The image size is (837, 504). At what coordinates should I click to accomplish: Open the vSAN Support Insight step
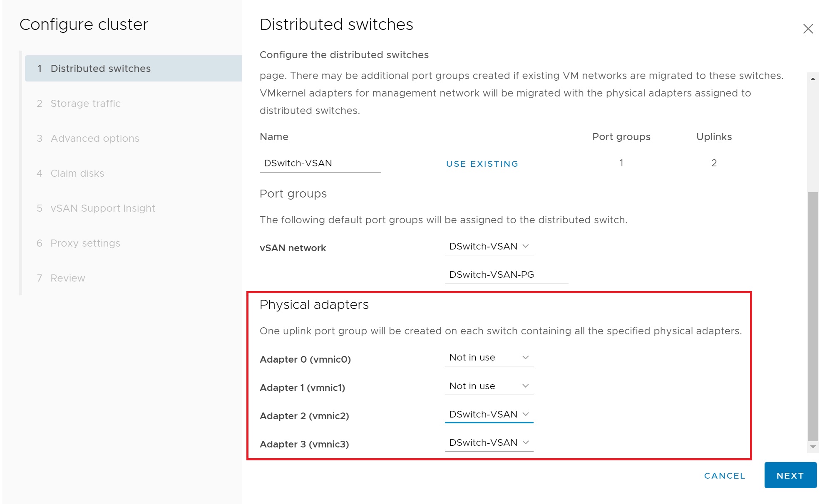(x=102, y=208)
